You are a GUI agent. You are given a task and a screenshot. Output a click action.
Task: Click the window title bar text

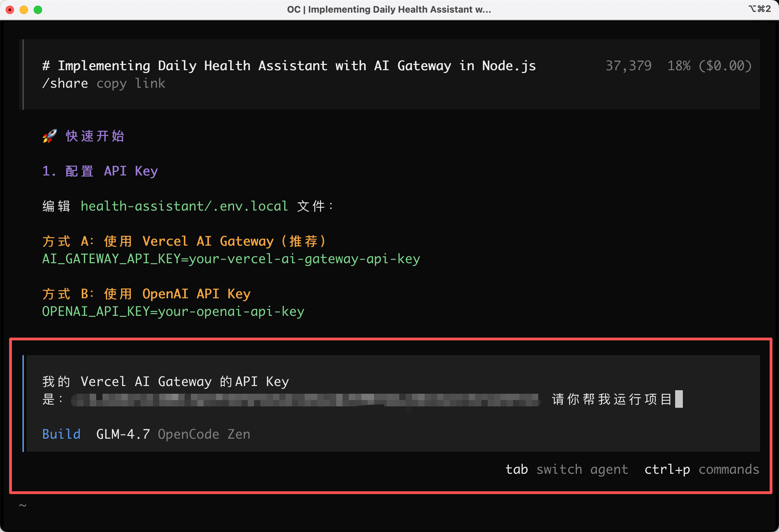pos(389,9)
